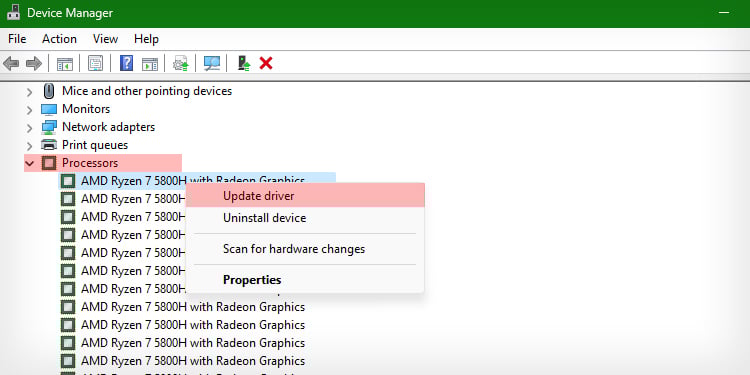Expand the Network adapters category
Image resolution: width=750 pixels, height=375 pixels.
(30, 128)
